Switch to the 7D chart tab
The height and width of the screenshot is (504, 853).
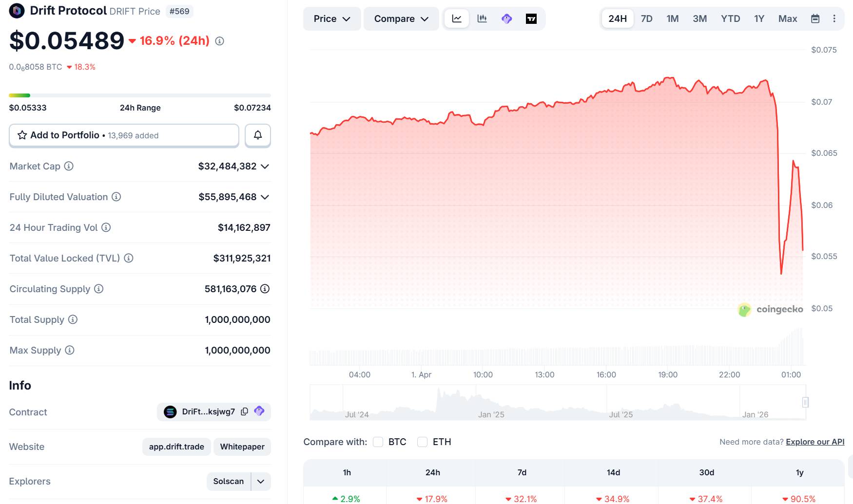[x=646, y=19]
